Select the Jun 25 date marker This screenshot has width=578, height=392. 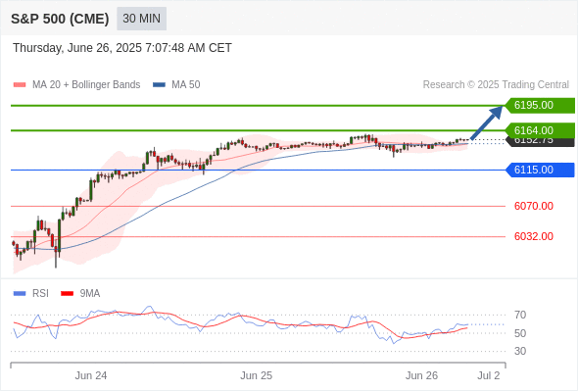coord(257,375)
